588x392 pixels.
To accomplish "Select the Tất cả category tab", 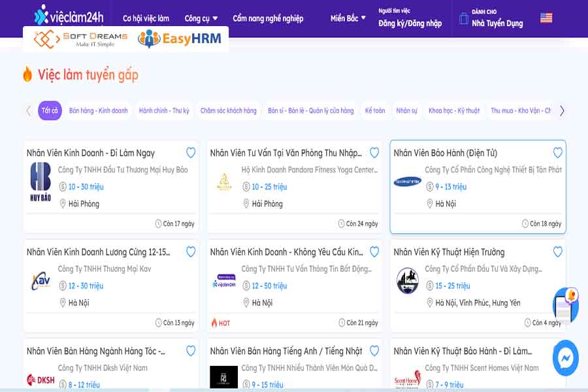I will coord(50,110).
